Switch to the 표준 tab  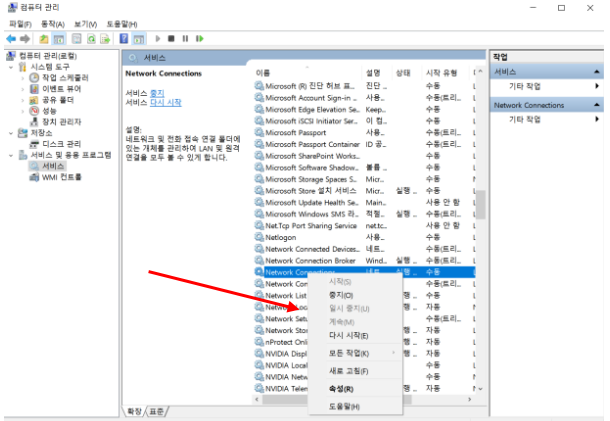[x=156, y=411]
